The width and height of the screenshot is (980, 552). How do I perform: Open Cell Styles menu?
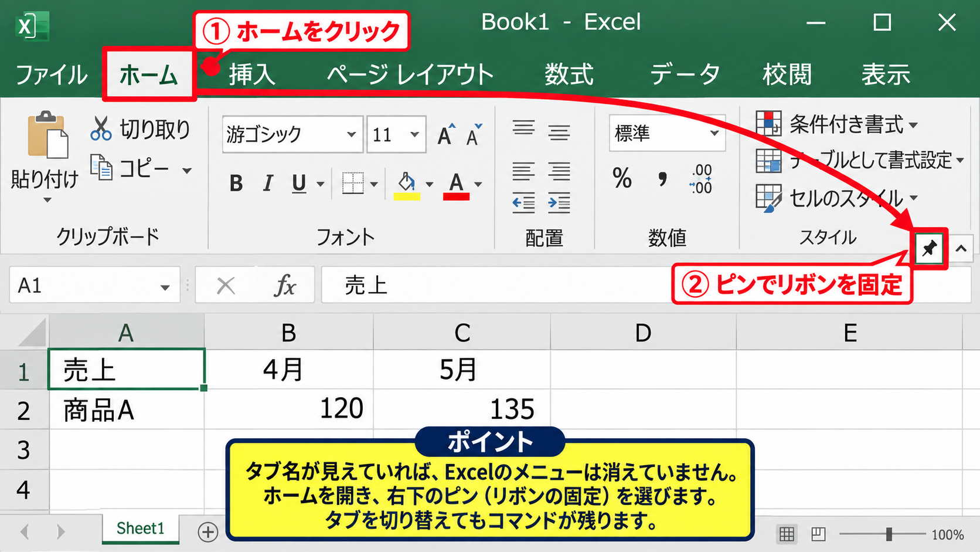[x=837, y=198]
